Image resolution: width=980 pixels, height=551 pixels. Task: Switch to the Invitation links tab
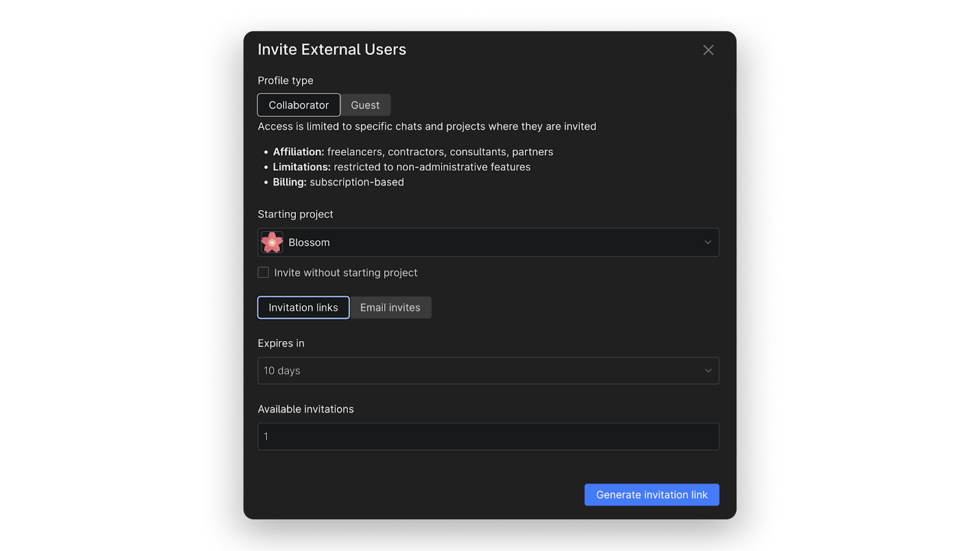[303, 307]
